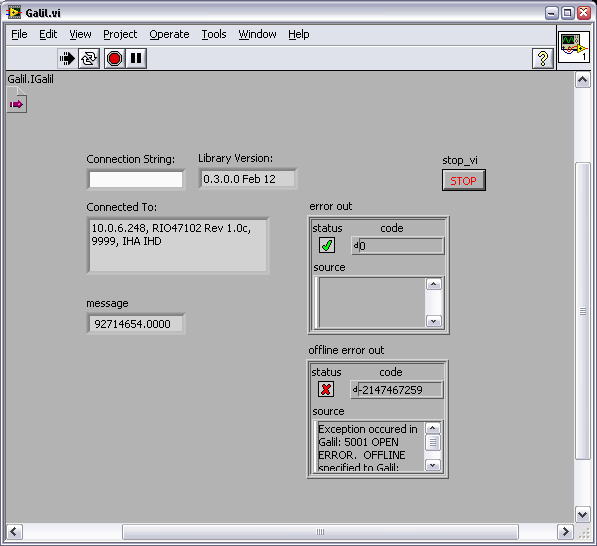This screenshot has width=597, height=546.
Task: Click the VI icon pane at top right
Action: pyautogui.click(x=574, y=48)
